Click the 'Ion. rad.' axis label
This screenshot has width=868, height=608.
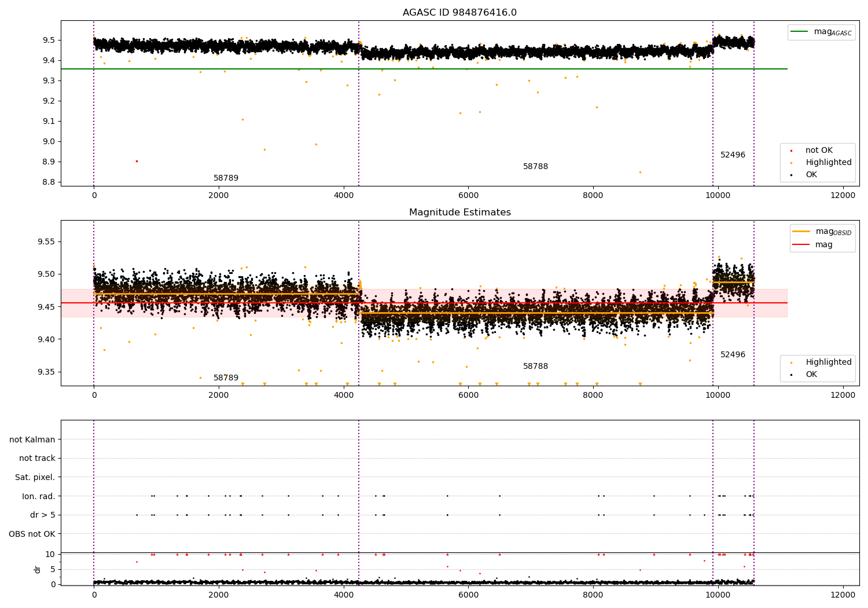coord(39,496)
